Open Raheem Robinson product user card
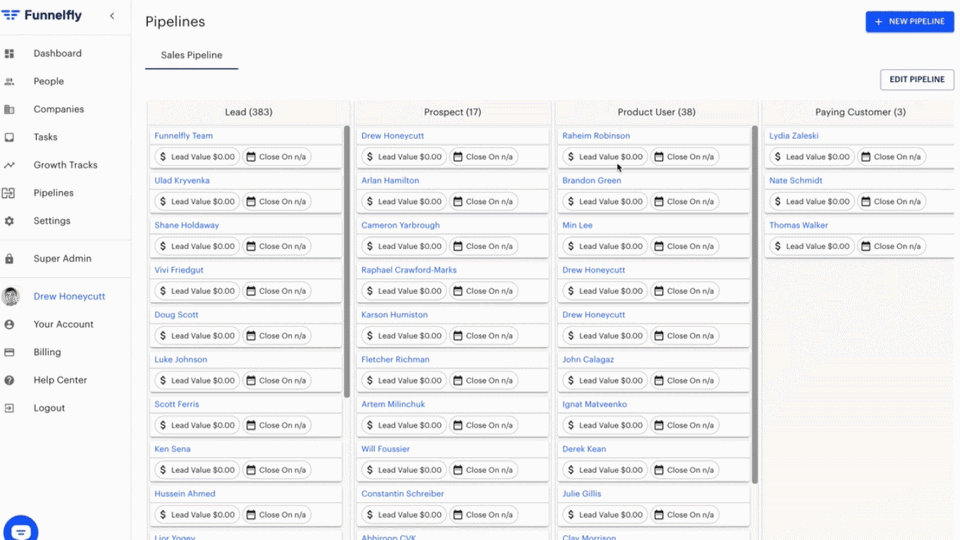This screenshot has height=540, width=960. point(596,136)
